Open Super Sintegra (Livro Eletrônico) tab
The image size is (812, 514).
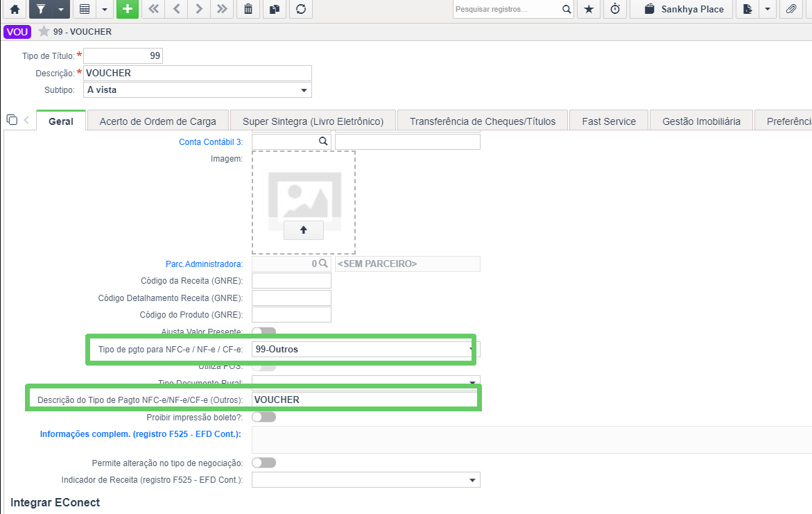pos(313,121)
